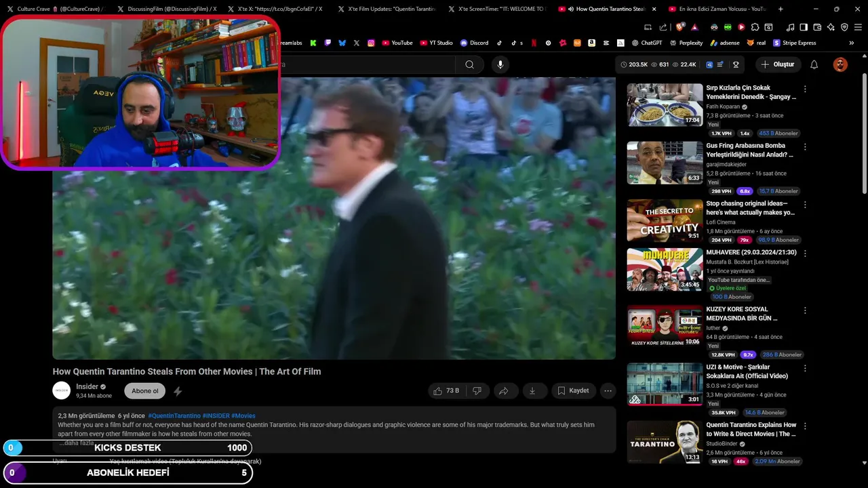The width and height of the screenshot is (868, 488).
Task: Click the 203.5K channel stats badge
Action: click(634, 64)
